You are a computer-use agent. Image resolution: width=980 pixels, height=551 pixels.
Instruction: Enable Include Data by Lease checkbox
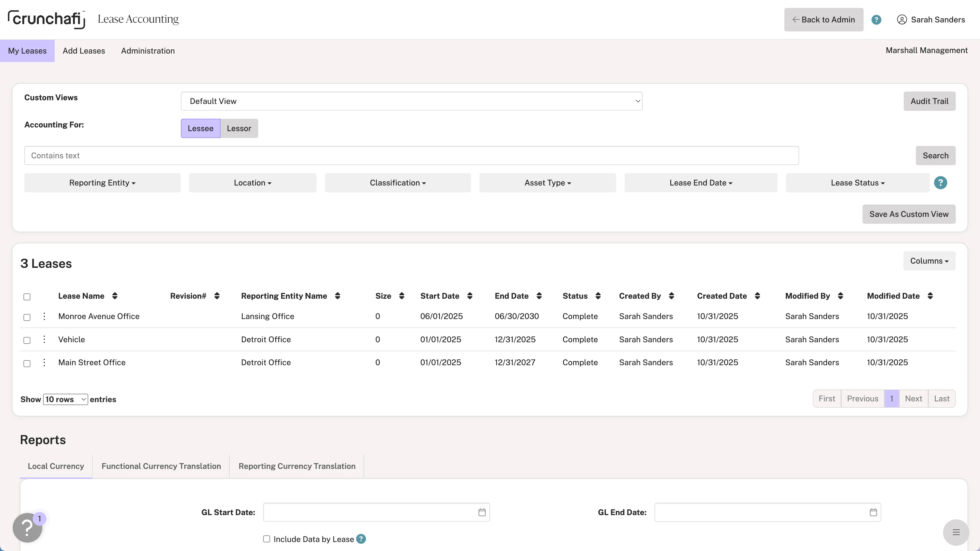click(x=267, y=539)
